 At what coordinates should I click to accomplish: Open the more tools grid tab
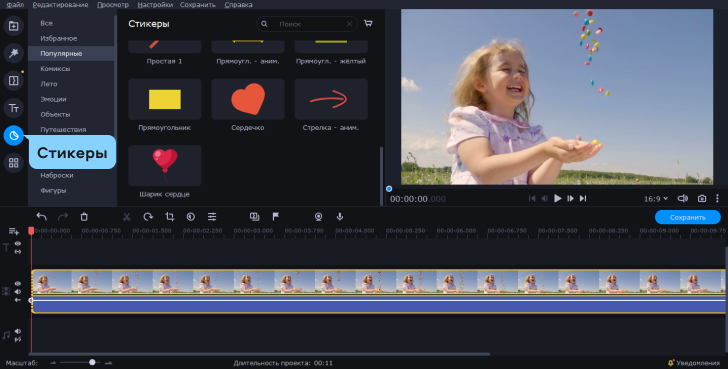(x=13, y=162)
